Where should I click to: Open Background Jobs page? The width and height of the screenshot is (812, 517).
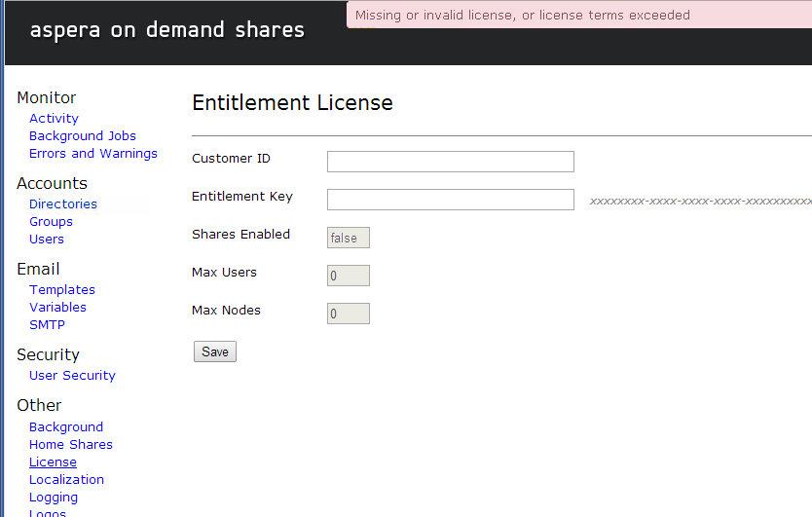pos(83,135)
